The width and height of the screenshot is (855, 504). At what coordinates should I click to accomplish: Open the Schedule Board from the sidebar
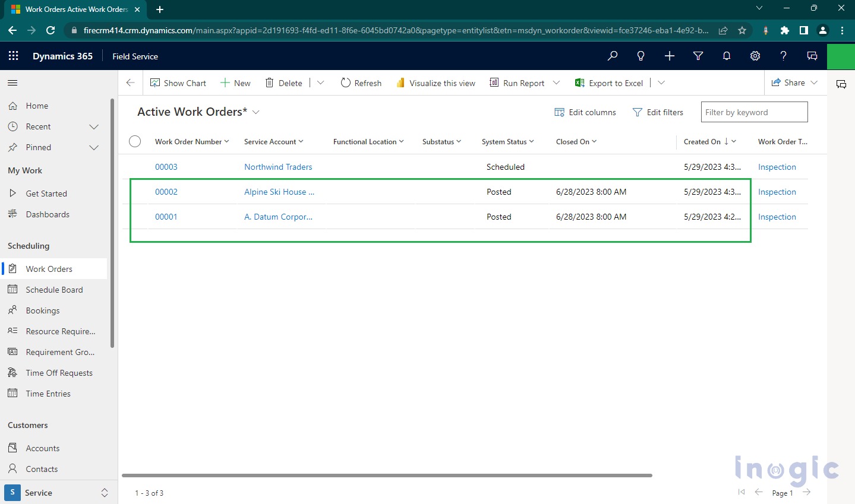(55, 289)
